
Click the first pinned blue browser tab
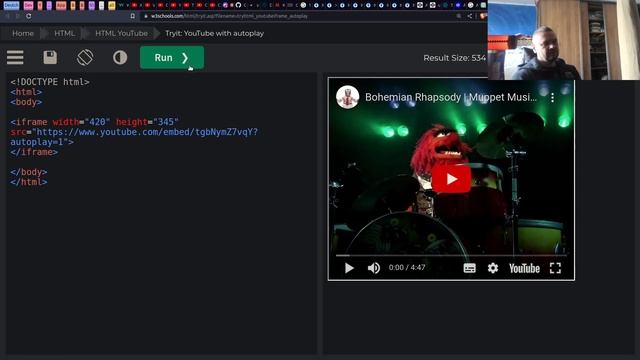point(11,5)
